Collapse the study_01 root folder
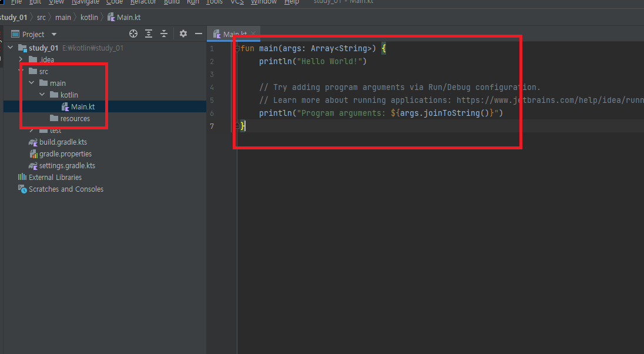The image size is (644, 354). point(11,48)
